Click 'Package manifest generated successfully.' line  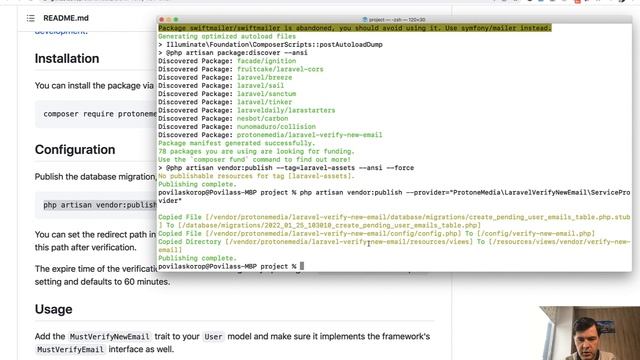pyautogui.click(x=237, y=143)
